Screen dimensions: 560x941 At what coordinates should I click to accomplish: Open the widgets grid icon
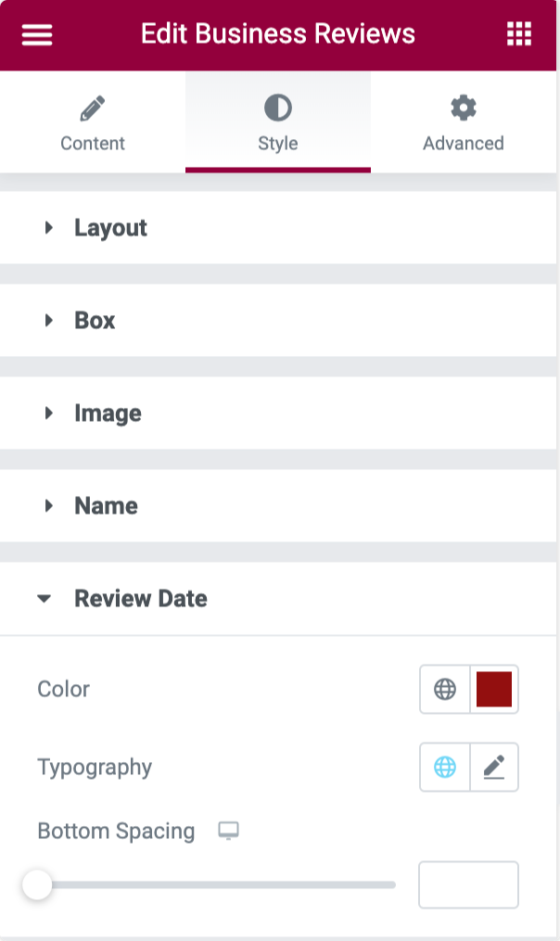(519, 33)
